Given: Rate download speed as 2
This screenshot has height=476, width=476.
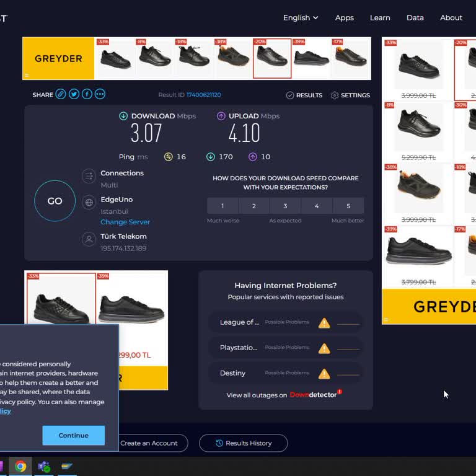Looking at the screenshot, I should 254,206.
